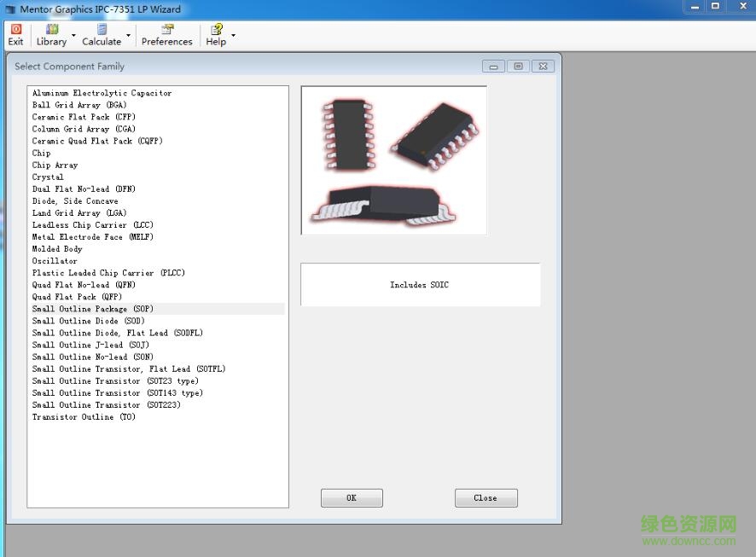Click the minimize icon of Select Component Family dialog
The image size is (756, 557).
coord(493,66)
